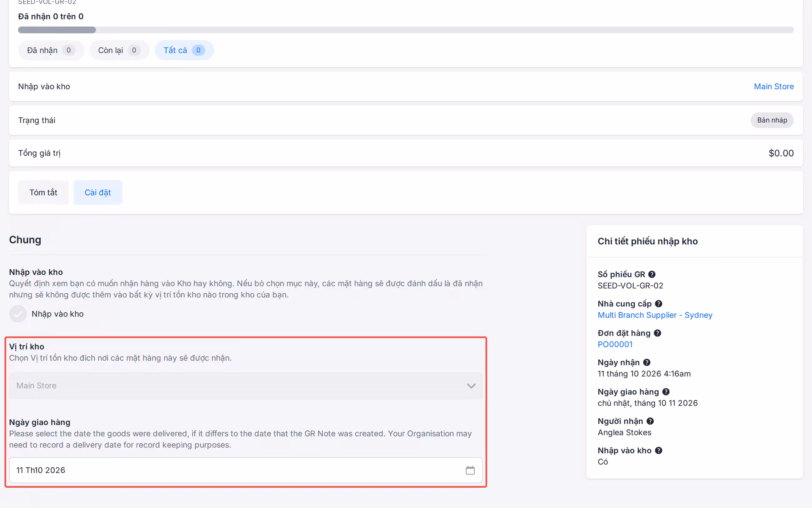Click the Chi tiết phiếu nhập kho heading
Image resolution: width=812 pixels, height=508 pixels.
[647, 241]
